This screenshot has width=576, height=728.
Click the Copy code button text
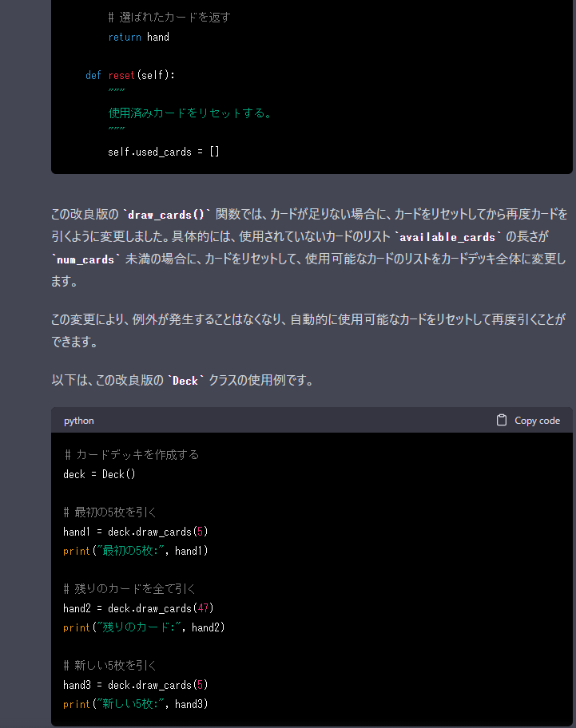537,421
